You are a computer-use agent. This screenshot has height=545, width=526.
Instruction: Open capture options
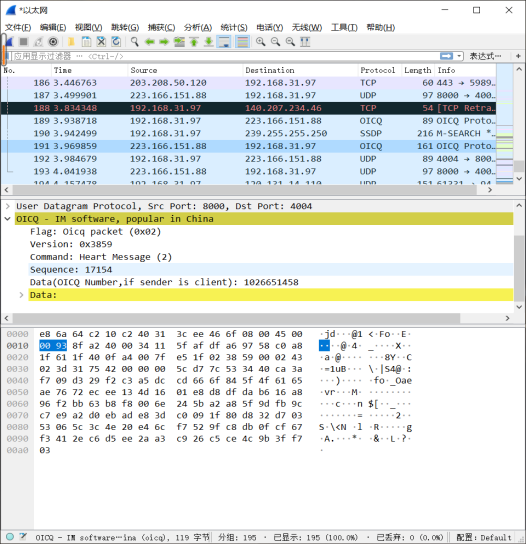(x=53, y=42)
